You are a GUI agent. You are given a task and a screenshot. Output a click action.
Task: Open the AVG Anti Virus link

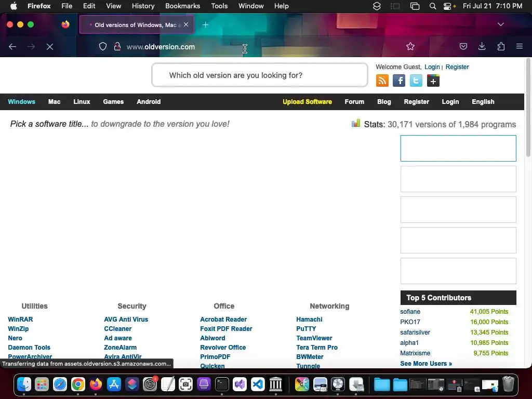(x=126, y=320)
